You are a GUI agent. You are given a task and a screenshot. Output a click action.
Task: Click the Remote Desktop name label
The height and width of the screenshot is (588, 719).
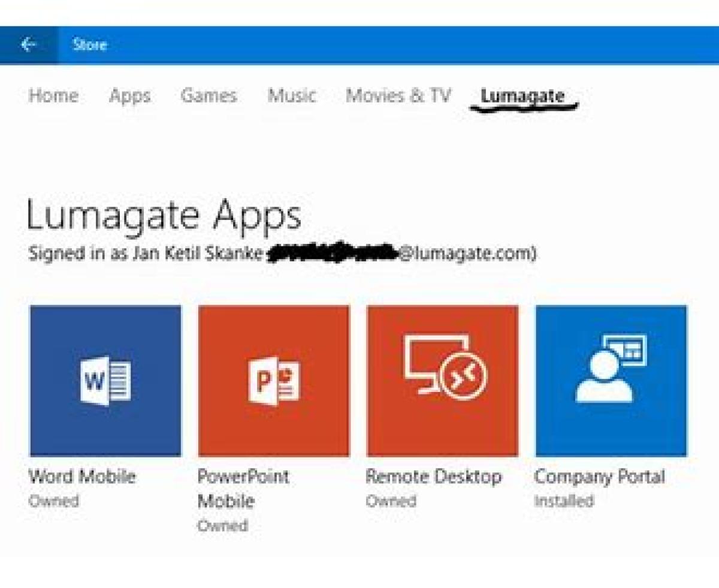click(x=434, y=477)
